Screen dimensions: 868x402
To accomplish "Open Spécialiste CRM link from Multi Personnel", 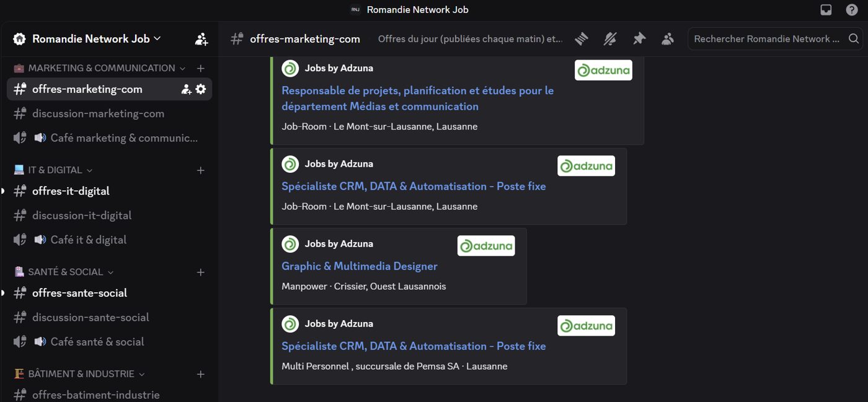I will click(414, 346).
